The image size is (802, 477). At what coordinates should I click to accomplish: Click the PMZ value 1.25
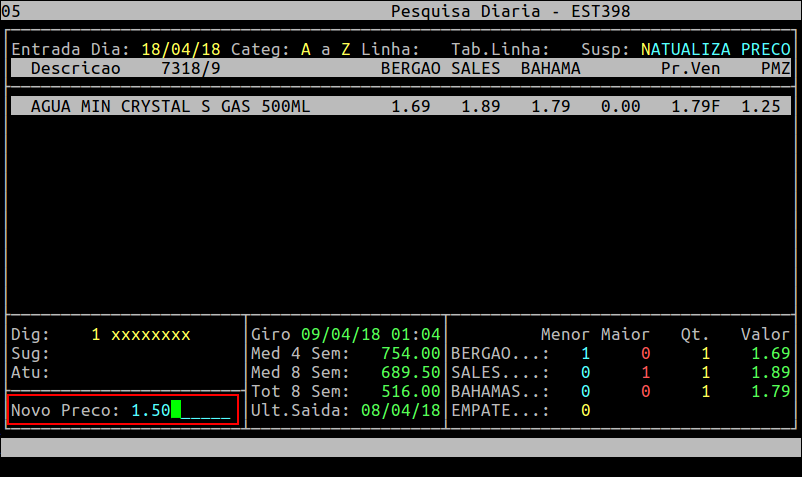[x=760, y=106]
